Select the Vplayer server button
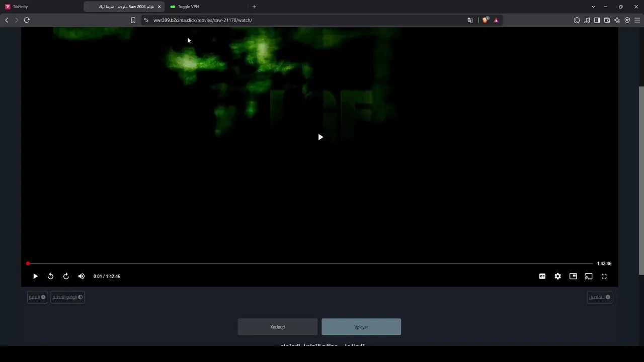Screen dimensions: 644x362 (x=361, y=327)
